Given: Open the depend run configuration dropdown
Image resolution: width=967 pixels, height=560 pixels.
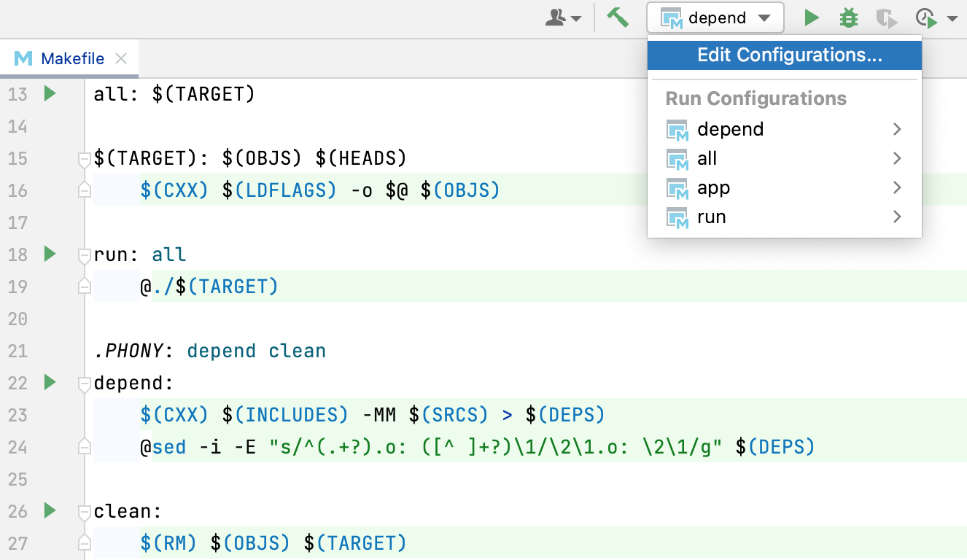Looking at the screenshot, I should coord(715,17).
